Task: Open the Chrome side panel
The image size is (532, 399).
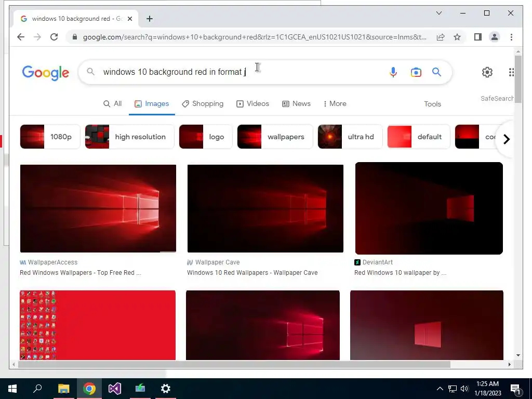Action: pyautogui.click(x=478, y=37)
